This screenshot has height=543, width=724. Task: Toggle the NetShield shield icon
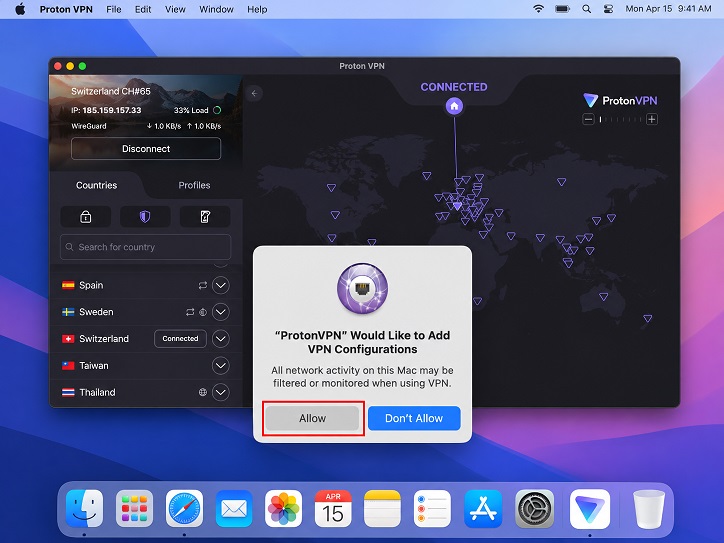145,217
